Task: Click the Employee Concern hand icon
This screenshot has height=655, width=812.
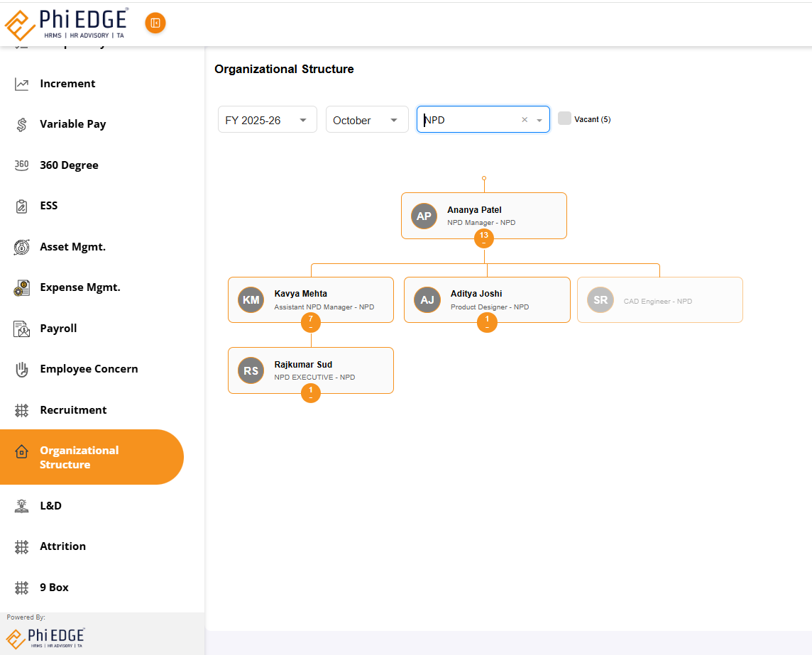Action: click(x=22, y=370)
